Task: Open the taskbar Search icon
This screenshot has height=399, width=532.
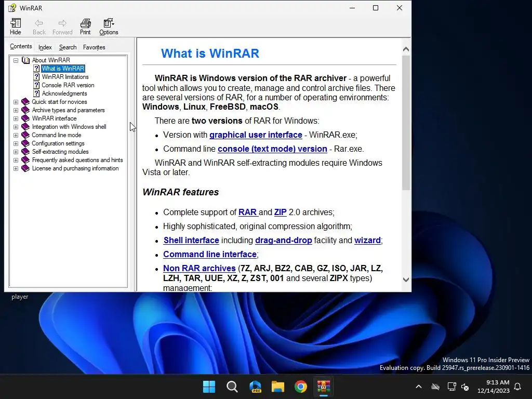Action: click(x=232, y=387)
